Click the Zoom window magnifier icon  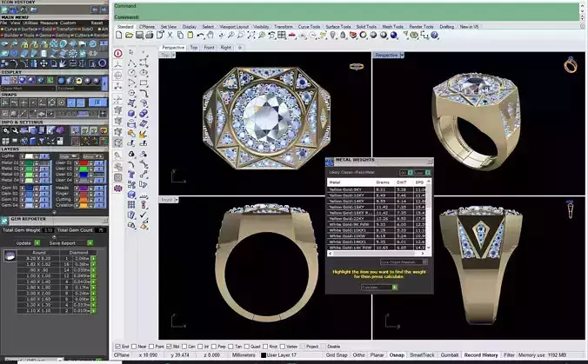click(241, 36)
